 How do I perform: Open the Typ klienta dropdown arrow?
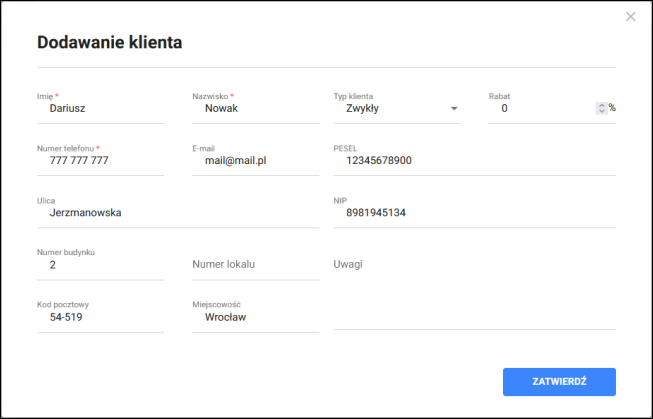pyautogui.click(x=454, y=108)
